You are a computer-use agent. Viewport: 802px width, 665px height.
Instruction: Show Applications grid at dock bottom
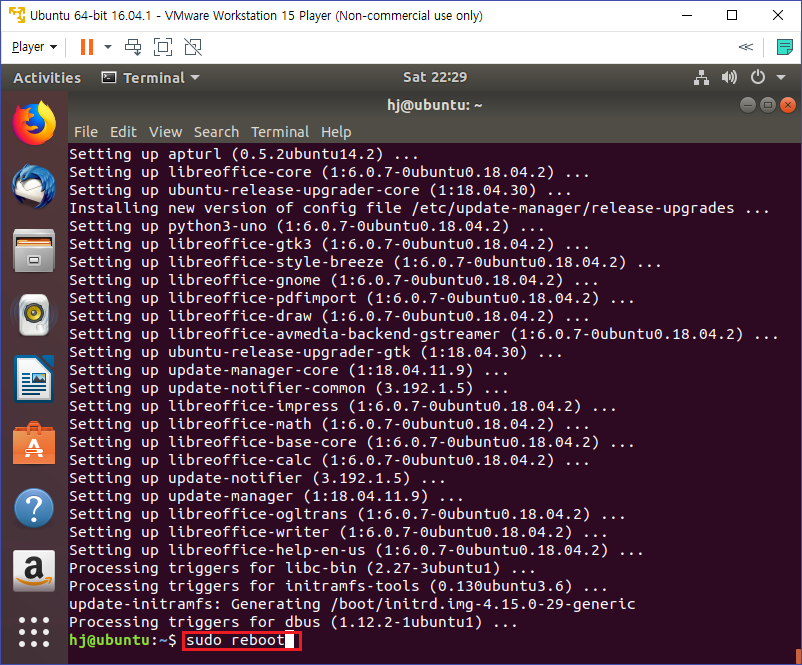pyautogui.click(x=34, y=632)
